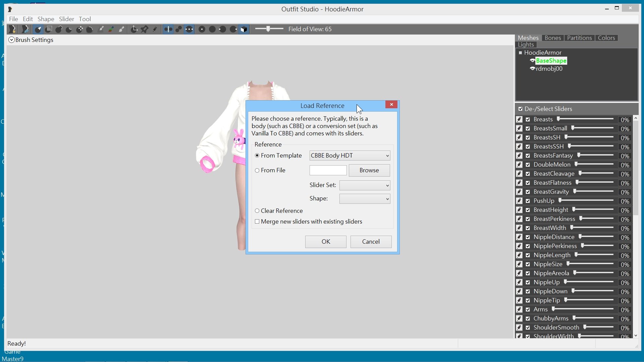Click the first brush preset, center-dot circle

pos(202,29)
